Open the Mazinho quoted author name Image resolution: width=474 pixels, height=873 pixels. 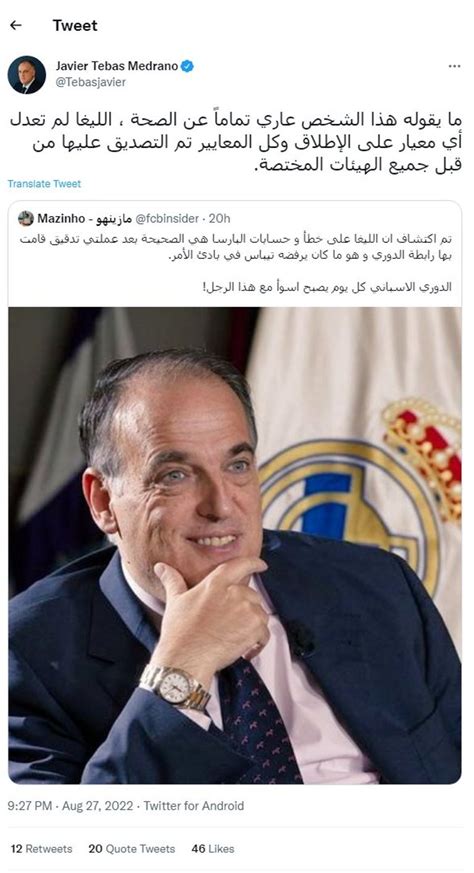85,218
